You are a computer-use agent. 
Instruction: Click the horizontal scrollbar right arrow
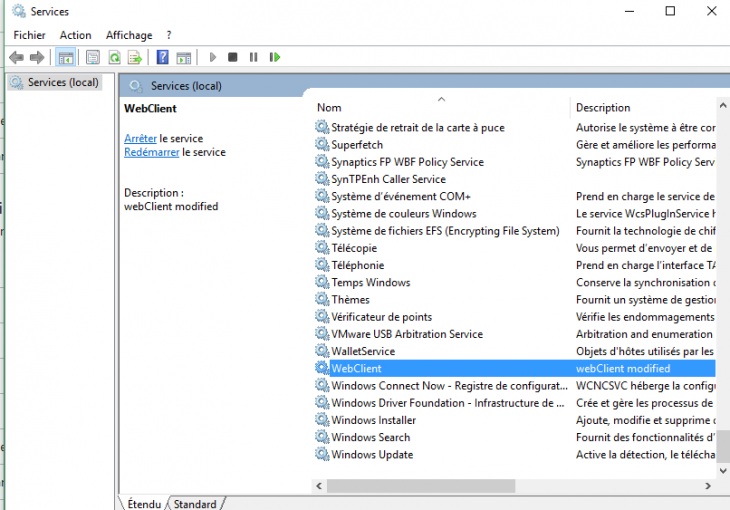pos(708,485)
